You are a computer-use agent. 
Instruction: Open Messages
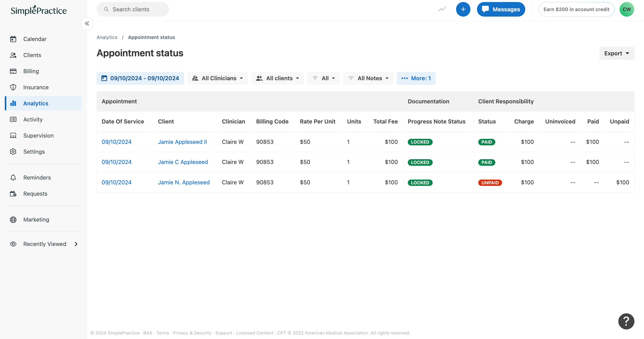point(501,9)
